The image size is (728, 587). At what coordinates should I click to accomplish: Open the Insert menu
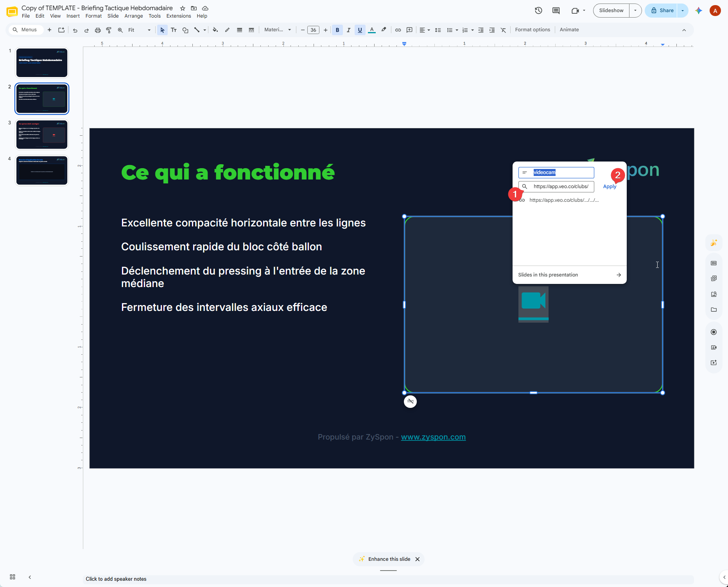tap(73, 16)
